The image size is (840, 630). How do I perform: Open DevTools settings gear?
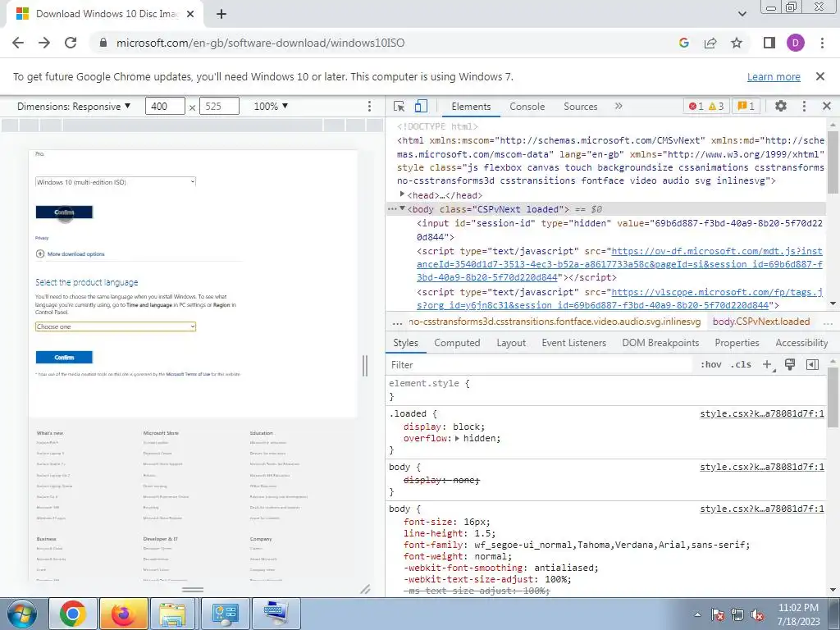click(x=781, y=106)
